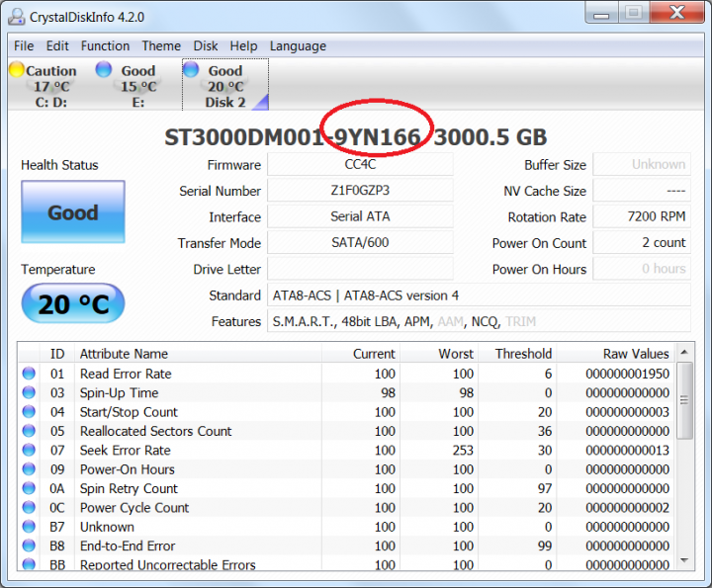The image size is (712, 588).
Task: Click the empty Drive Letter field
Action: click(360, 269)
